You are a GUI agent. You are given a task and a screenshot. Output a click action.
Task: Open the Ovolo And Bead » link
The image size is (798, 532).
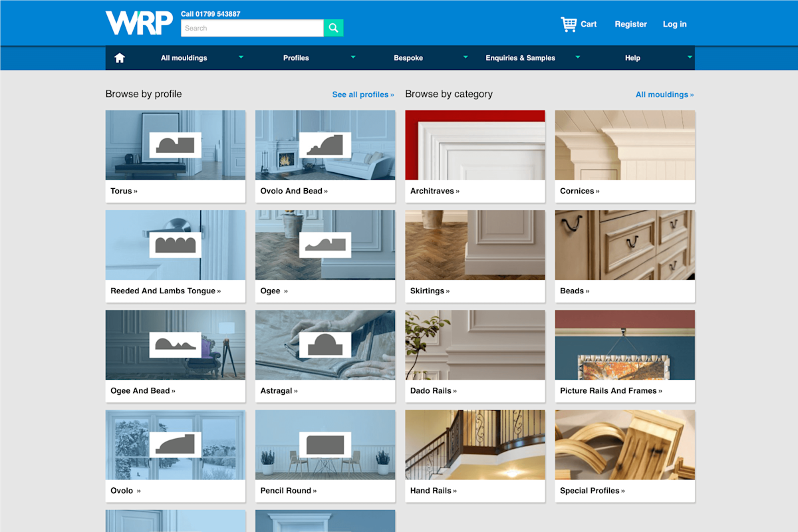coord(294,191)
